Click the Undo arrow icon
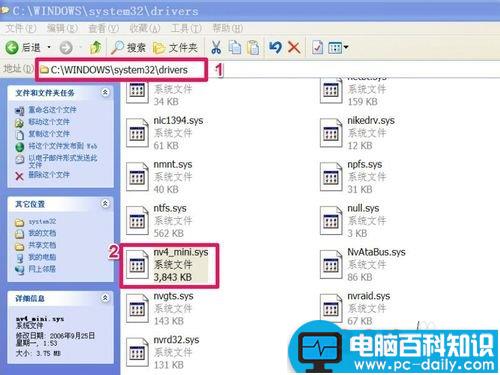This screenshot has height=375, width=500. coord(275,47)
